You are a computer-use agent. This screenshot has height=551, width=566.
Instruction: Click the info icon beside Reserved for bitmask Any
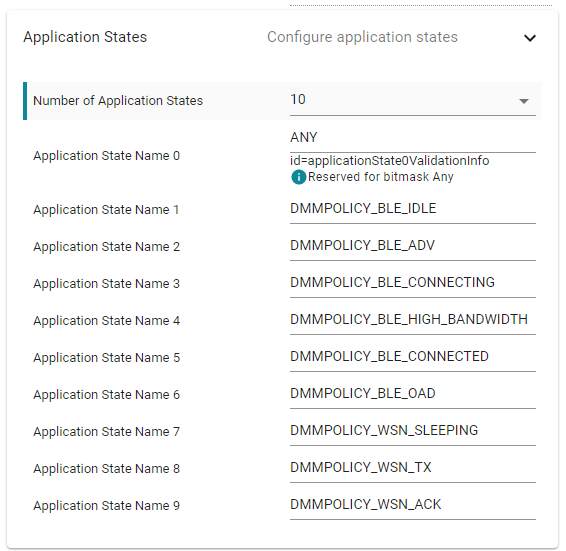pos(299,177)
